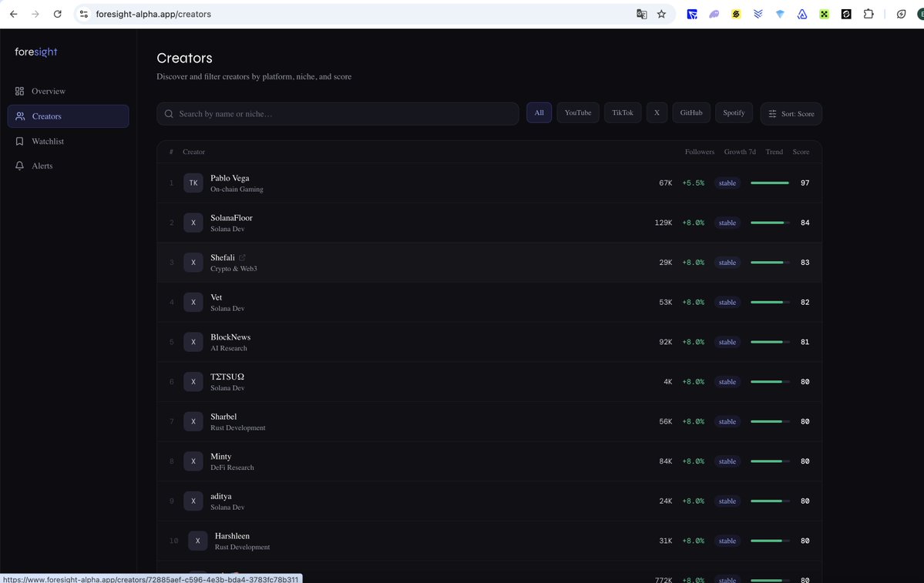924x583 pixels.
Task: Click the browser forward arrow
Action: [35, 14]
